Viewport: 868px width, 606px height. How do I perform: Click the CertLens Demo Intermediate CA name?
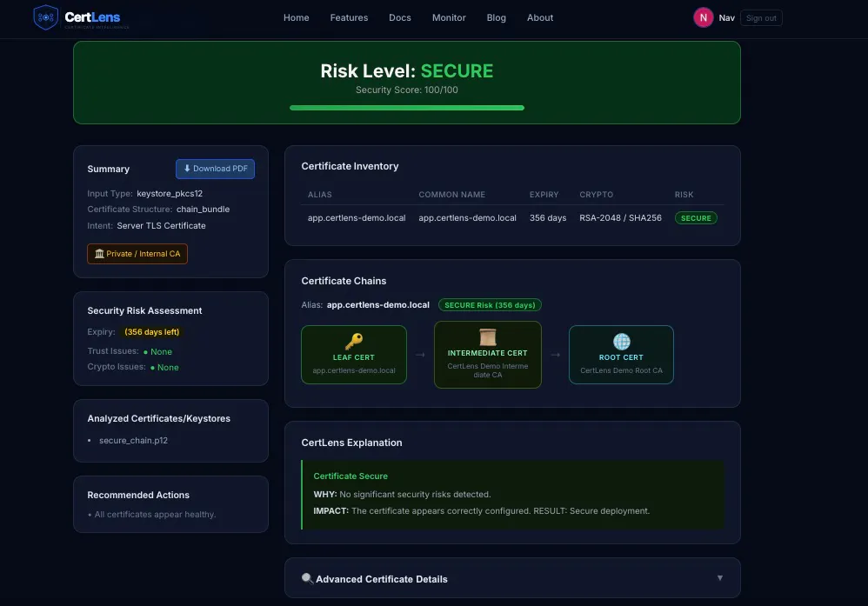pyautogui.click(x=488, y=370)
